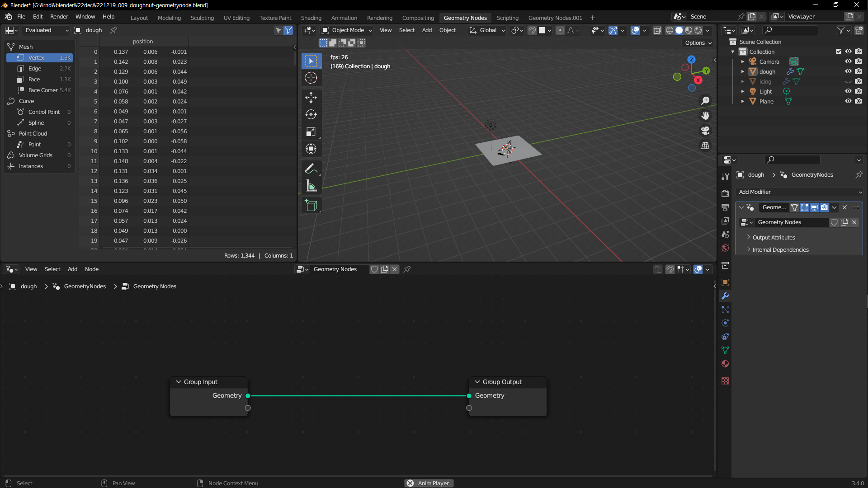Toggle camera view in viewport
This screenshot has width=868, height=488.
(705, 131)
